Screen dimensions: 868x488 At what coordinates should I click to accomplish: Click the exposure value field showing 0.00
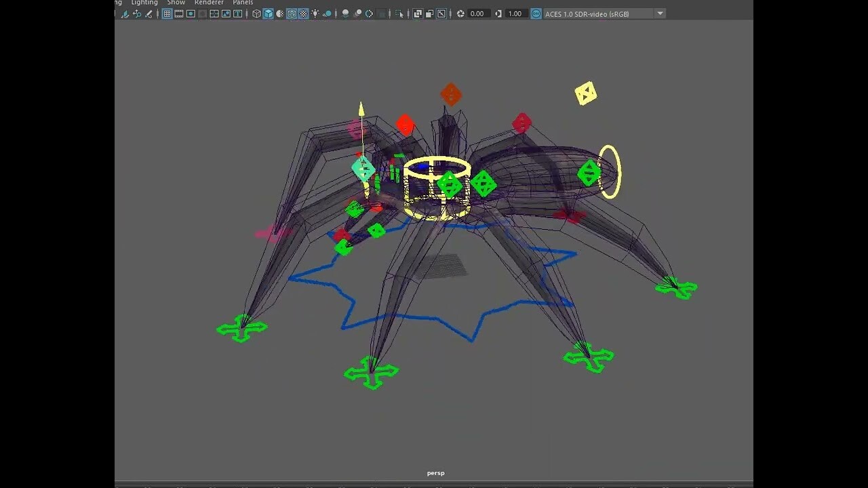point(477,14)
